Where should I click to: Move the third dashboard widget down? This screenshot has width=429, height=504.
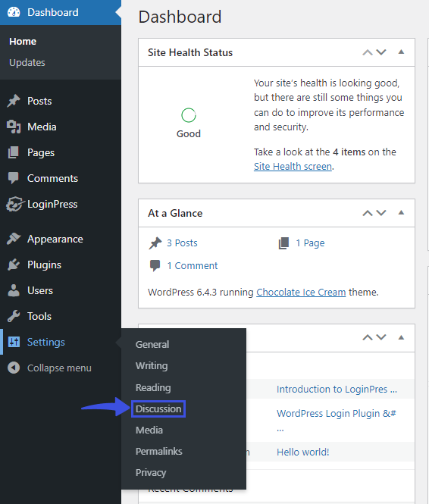point(381,337)
